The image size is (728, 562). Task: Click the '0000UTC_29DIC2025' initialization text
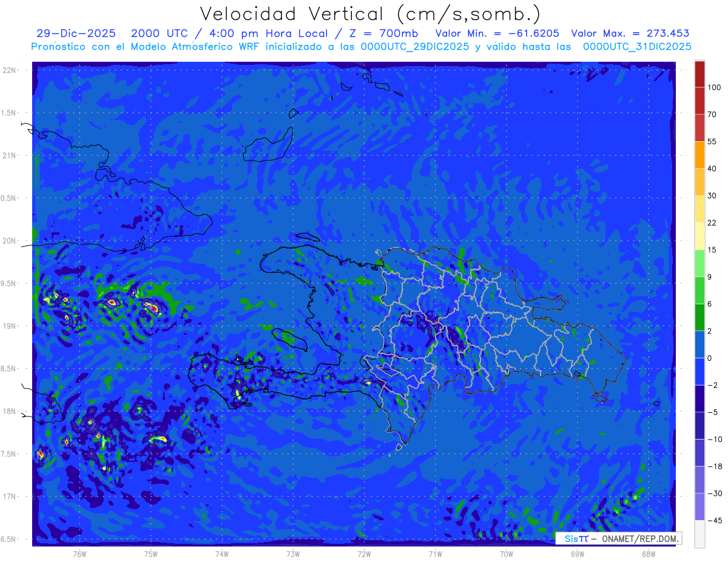414,47
